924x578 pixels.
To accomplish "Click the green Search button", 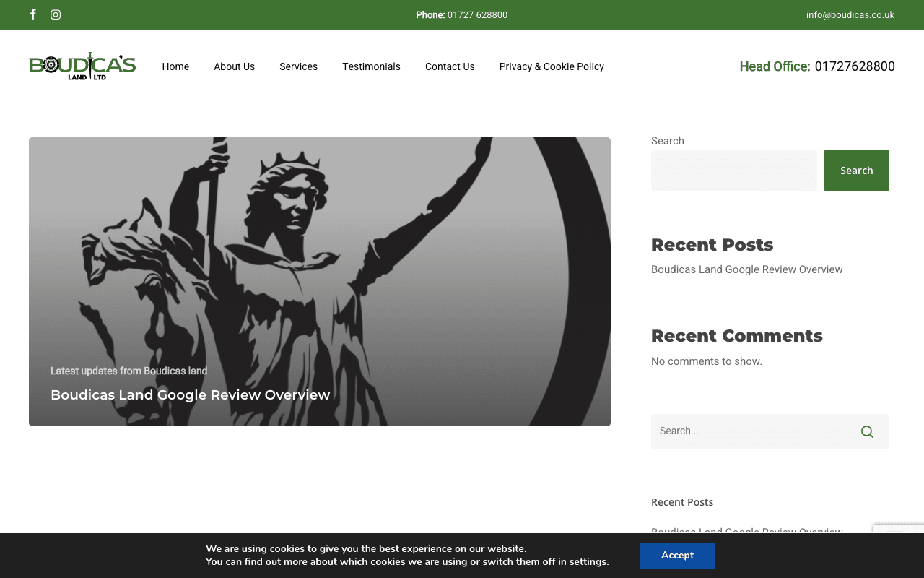I will tap(857, 171).
